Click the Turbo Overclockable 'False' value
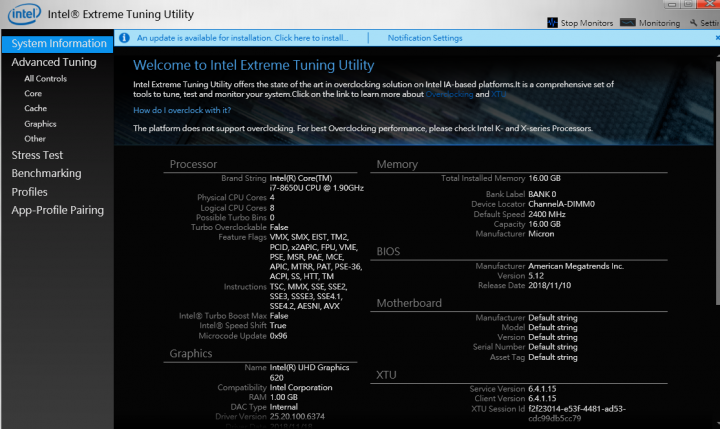The image size is (720, 429). [279, 227]
